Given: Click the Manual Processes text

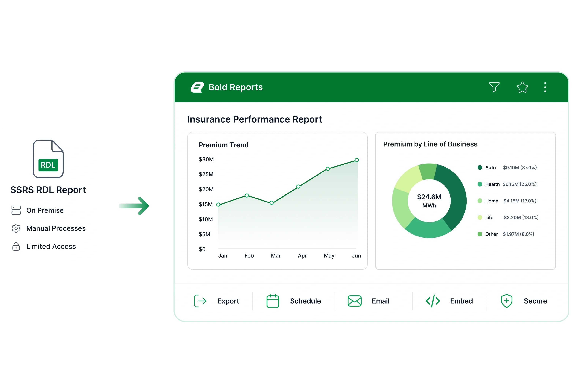Looking at the screenshot, I should (56, 228).
